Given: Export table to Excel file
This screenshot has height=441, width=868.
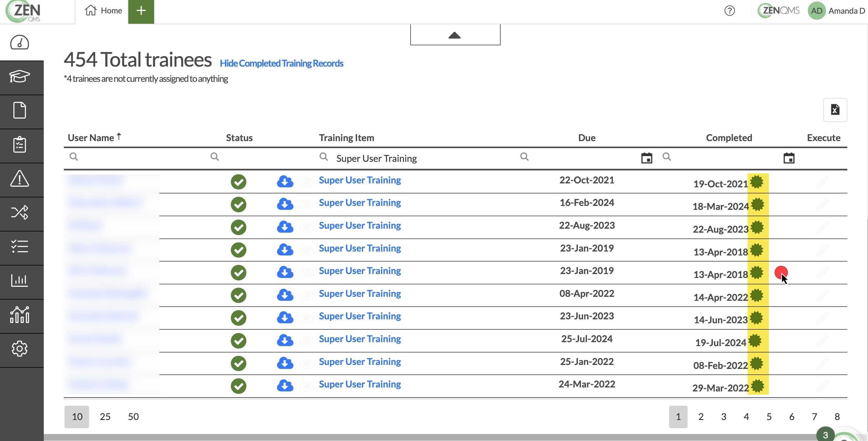Looking at the screenshot, I should click(835, 110).
